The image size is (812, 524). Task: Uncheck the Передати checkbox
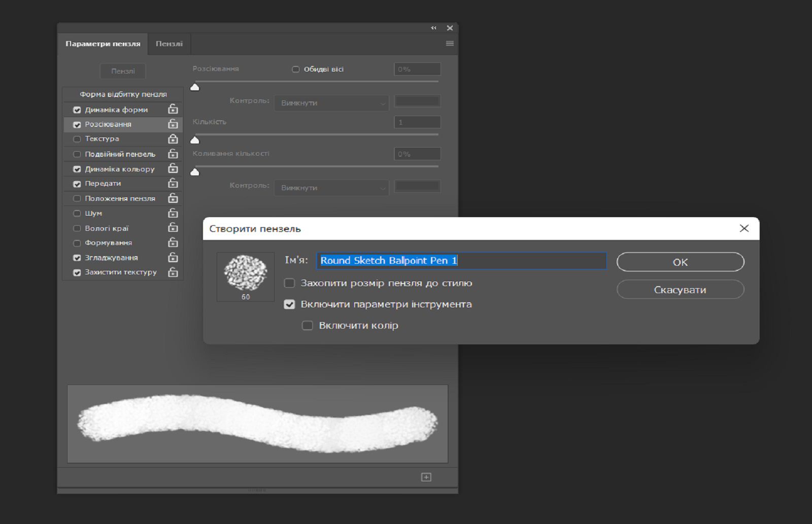pyautogui.click(x=77, y=184)
